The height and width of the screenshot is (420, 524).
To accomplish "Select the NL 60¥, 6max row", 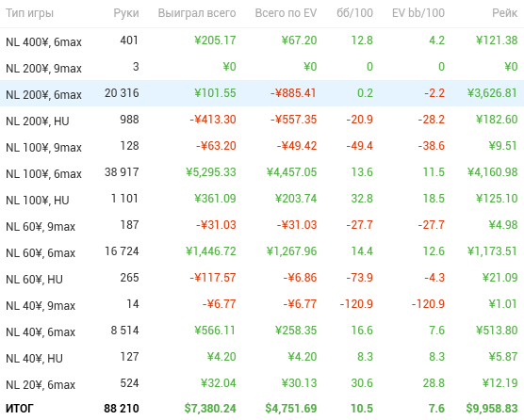I will (x=262, y=251).
